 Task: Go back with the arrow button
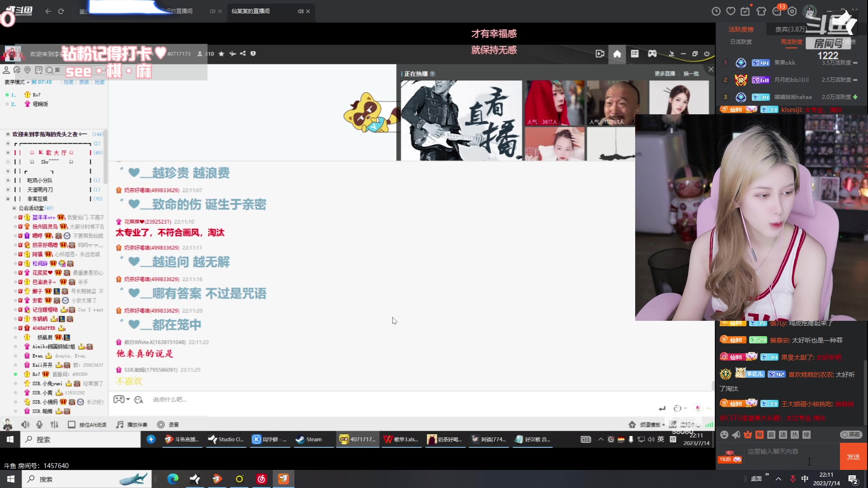tap(48, 11)
